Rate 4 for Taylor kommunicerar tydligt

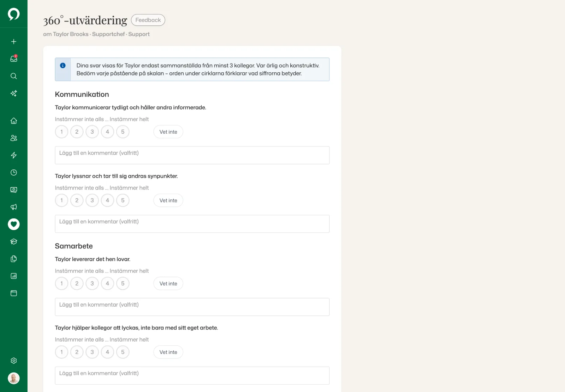(x=107, y=132)
